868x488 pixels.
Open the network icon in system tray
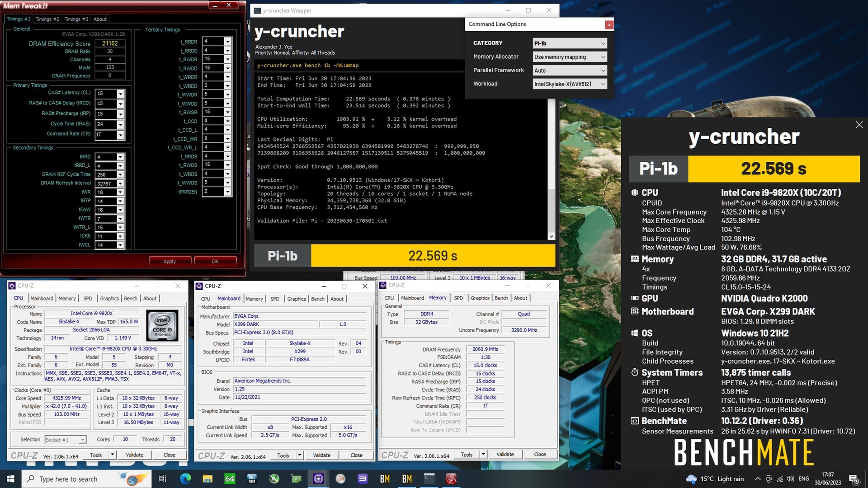coord(780,479)
